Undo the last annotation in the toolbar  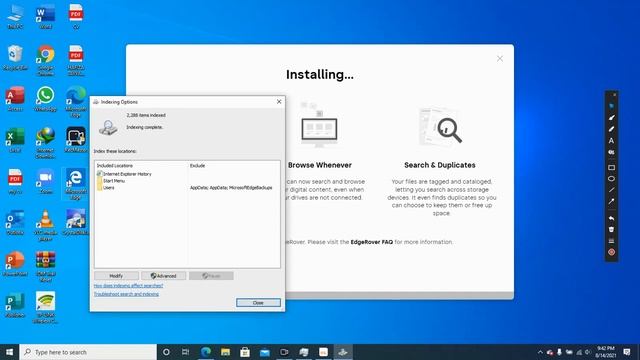pyautogui.click(x=611, y=218)
